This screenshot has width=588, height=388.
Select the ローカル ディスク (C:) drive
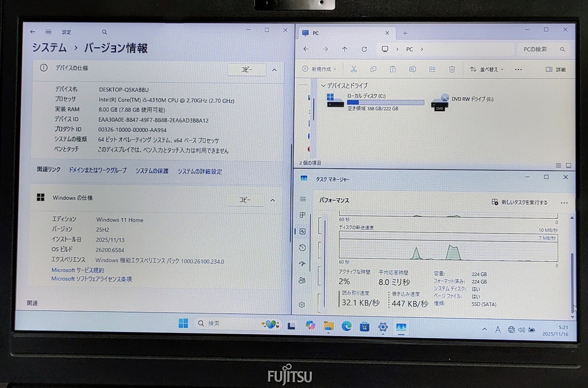pos(375,102)
